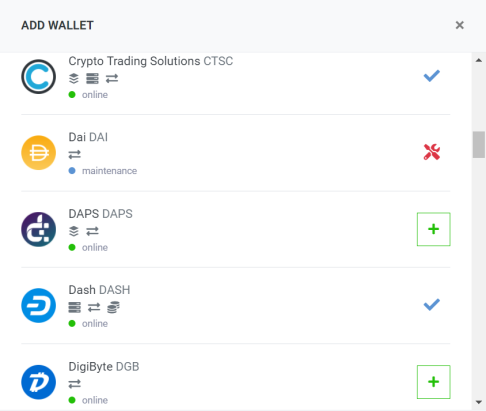
Task: Click the layers icon under DAPS
Action: click(74, 231)
